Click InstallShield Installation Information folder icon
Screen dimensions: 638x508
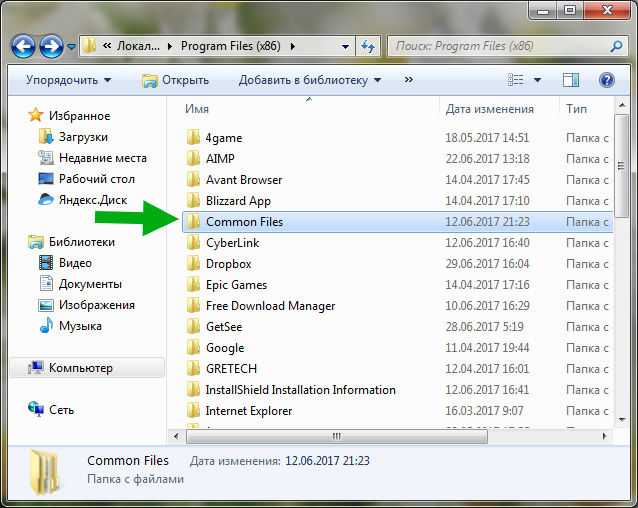pyautogui.click(x=193, y=390)
